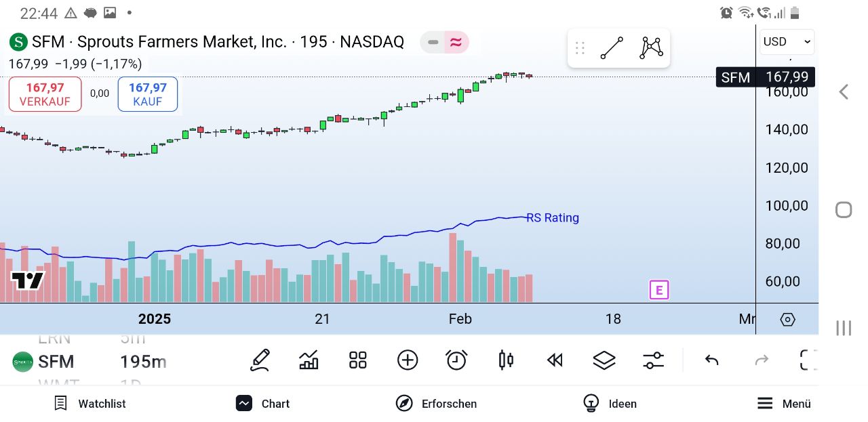This screenshot has width=868, height=422.
Task: Toggle the pink approximate-sign pill indicator
Action: click(x=456, y=43)
